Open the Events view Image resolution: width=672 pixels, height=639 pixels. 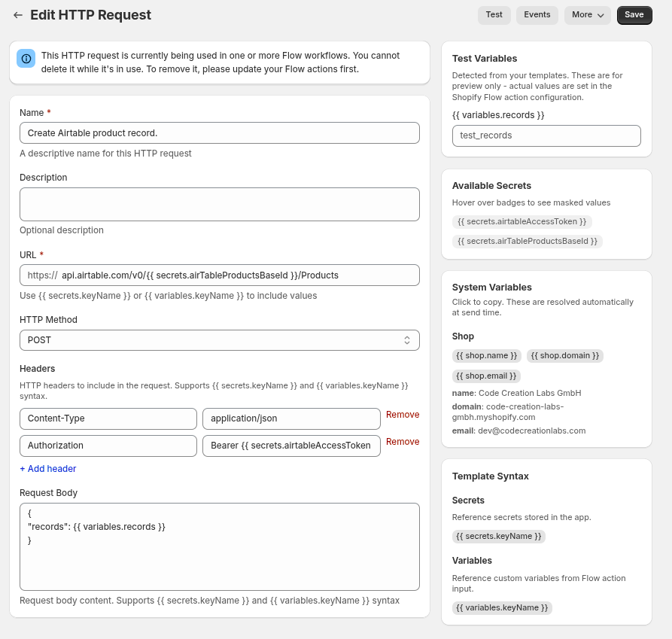[x=537, y=15]
